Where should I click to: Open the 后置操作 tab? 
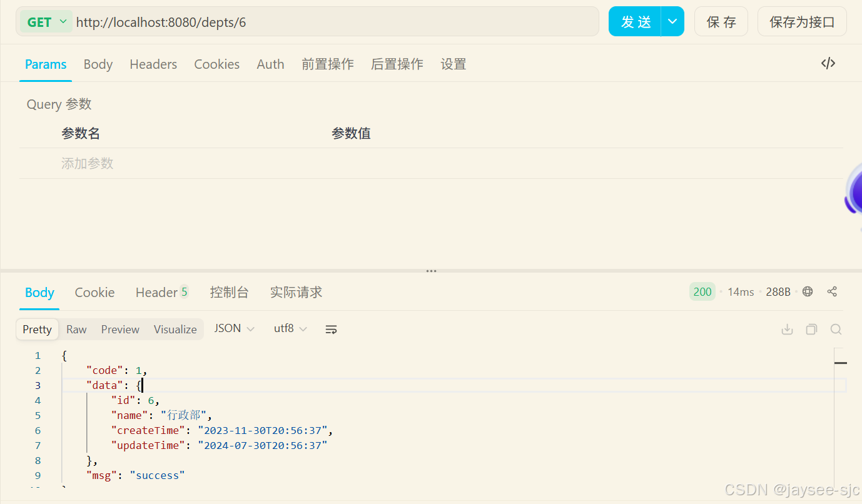(x=397, y=64)
